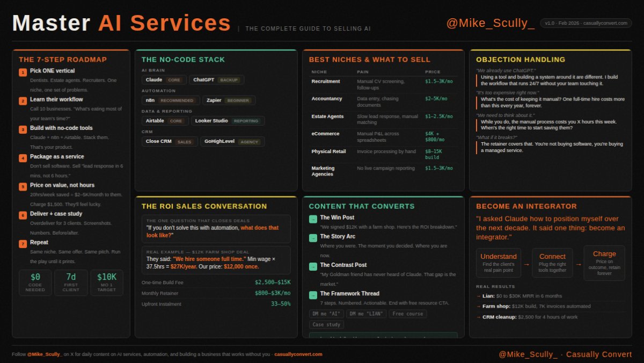Click THE 7-STEP ROADMAP panel heading

pos(63,60)
